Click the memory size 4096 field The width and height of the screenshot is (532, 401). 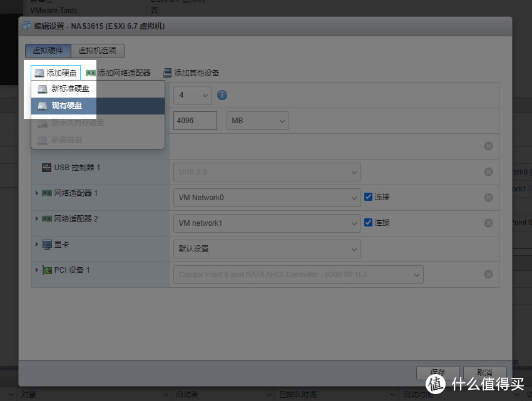click(x=195, y=120)
